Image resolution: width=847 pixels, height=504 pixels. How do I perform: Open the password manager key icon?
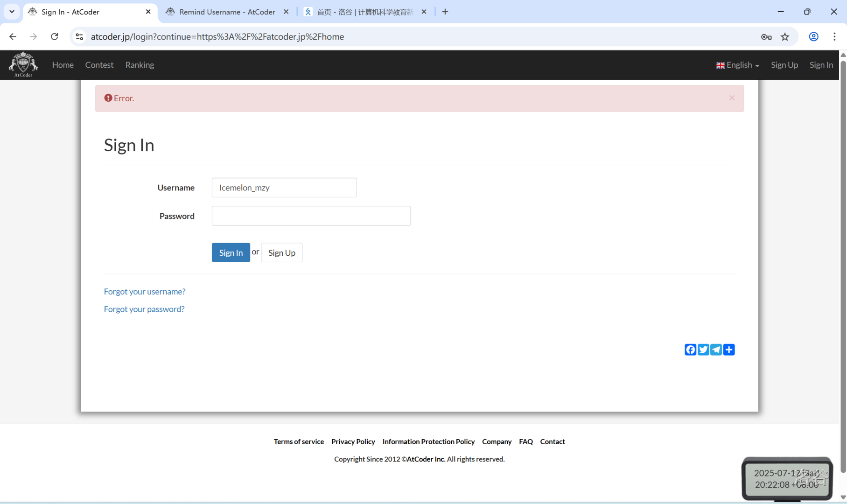(766, 36)
